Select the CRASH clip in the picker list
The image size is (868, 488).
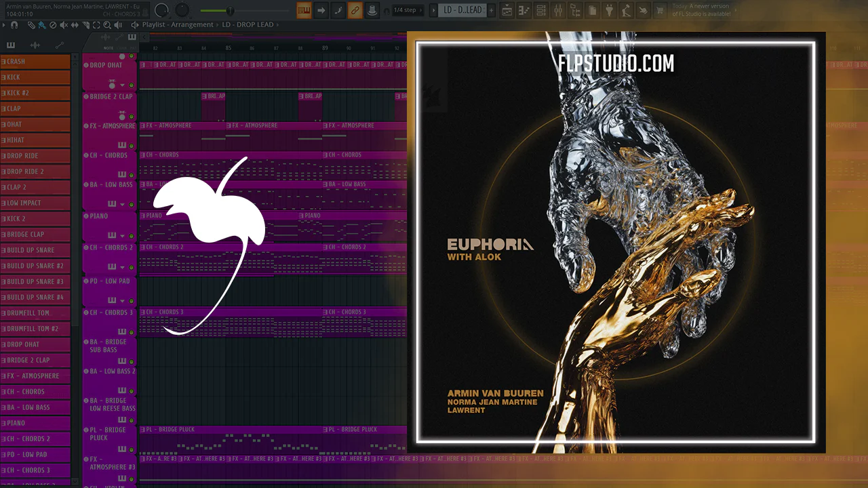point(35,62)
